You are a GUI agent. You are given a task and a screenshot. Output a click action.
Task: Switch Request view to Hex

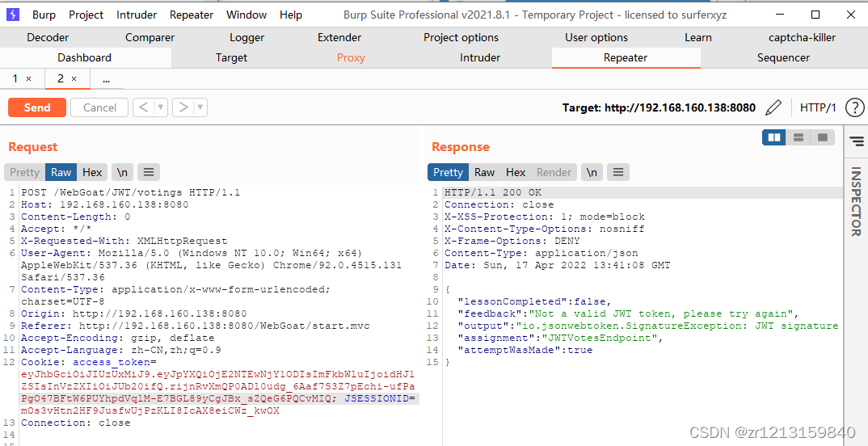92,172
